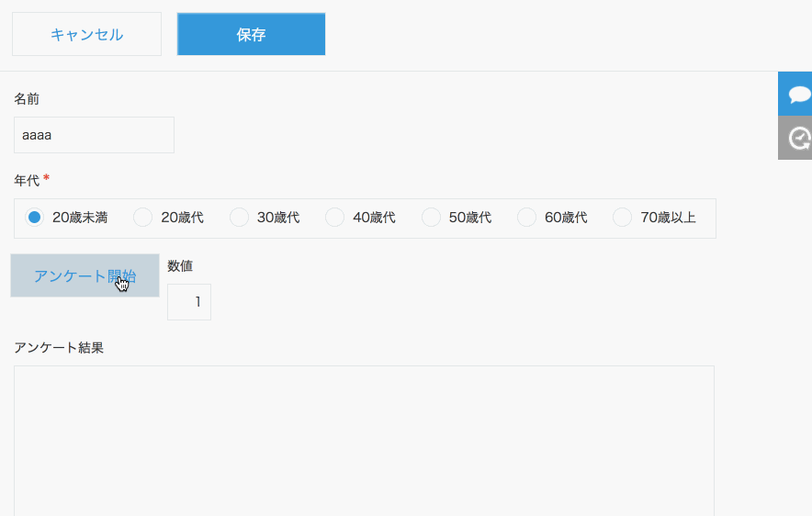812x516 pixels.
Task: Pick the 40歳代 age range
Action: (x=335, y=218)
